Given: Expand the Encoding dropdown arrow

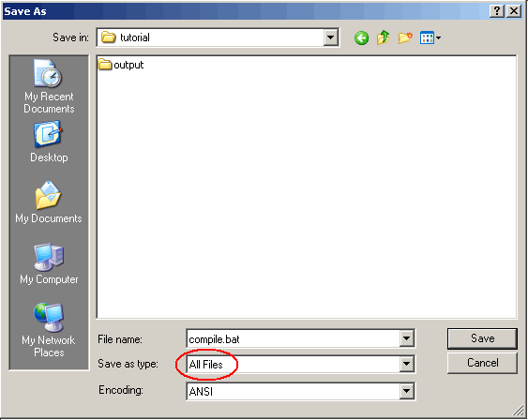Looking at the screenshot, I should 406,391.
